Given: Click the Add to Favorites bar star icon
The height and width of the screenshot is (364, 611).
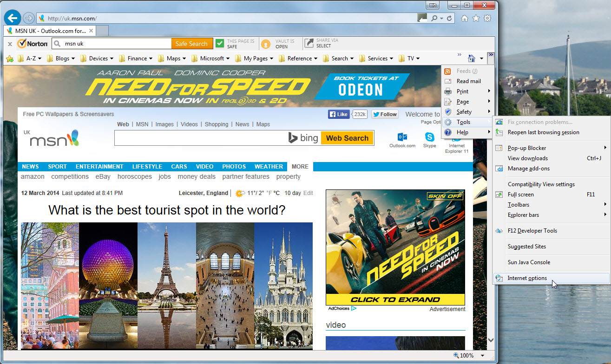Looking at the screenshot, I should pyautogui.click(x=9, y=58).
